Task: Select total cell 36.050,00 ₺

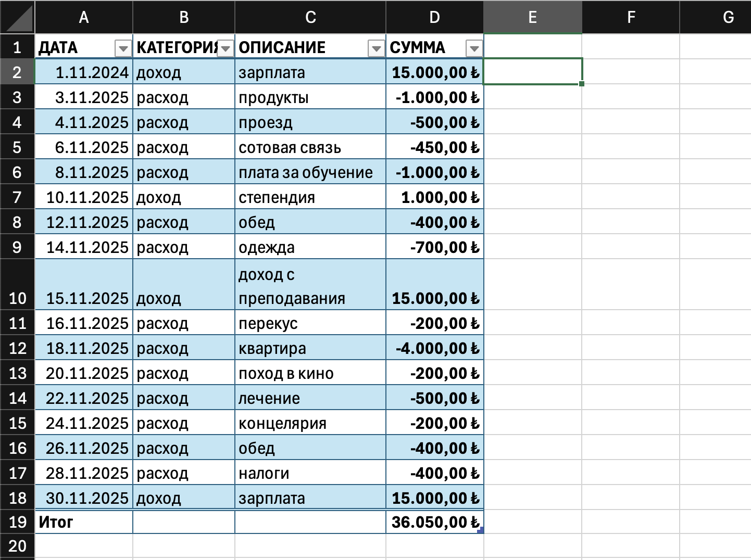Action: [x=435, y=522]
